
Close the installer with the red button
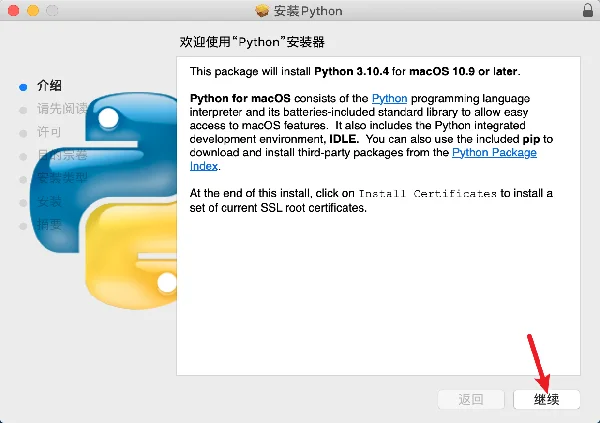pos(14,10)
